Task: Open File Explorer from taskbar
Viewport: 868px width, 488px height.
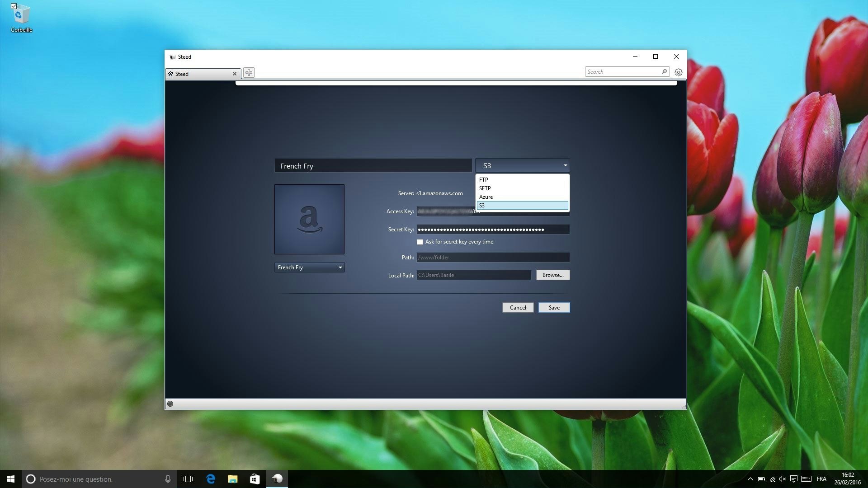Action: pos(232,479)
